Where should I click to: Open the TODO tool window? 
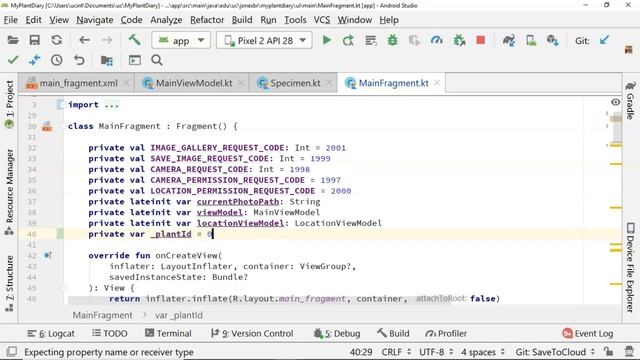110,333
